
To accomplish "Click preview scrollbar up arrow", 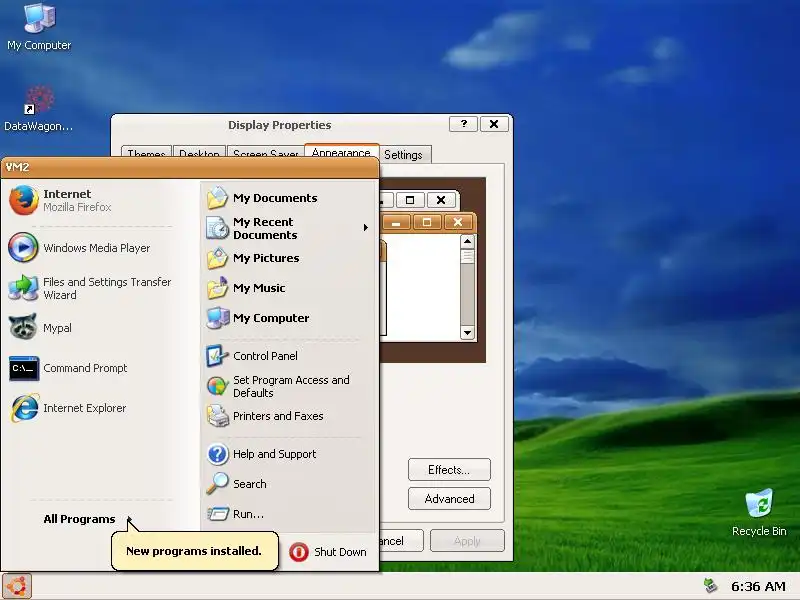I will point(467,241).
